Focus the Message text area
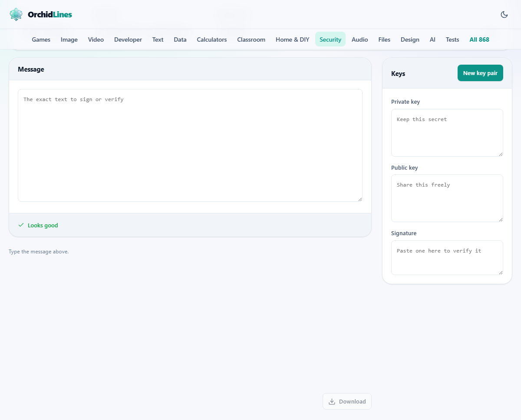Image resolution: width=521 pixels, height=420 pixels. pyautogui.click(x=190, y=145)
